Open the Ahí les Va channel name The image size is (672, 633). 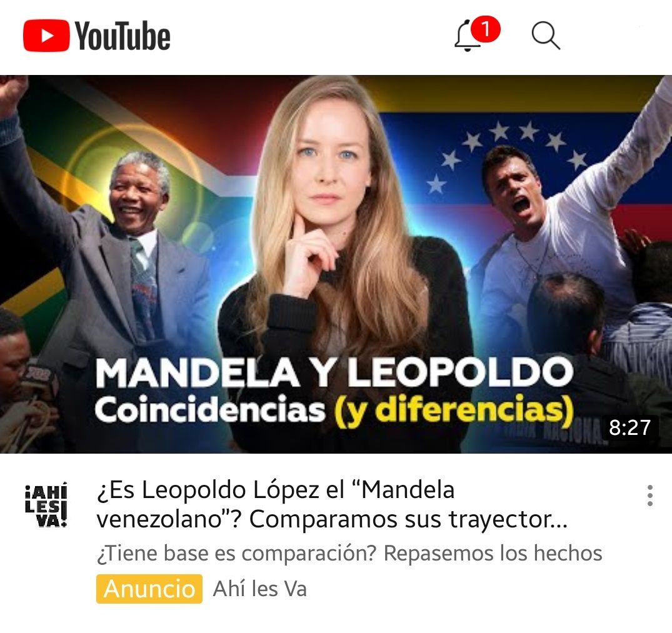pos(259,589)
